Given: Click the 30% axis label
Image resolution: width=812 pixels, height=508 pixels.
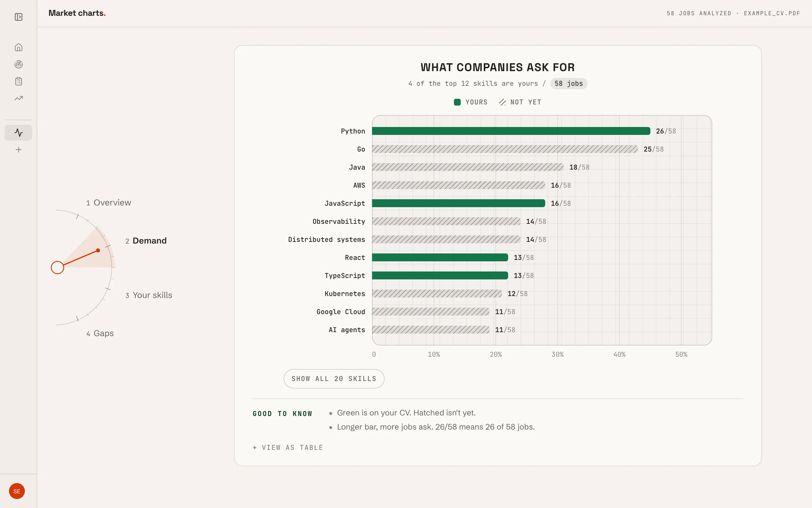Looking at the screenshot, I should tap(558, 354).
